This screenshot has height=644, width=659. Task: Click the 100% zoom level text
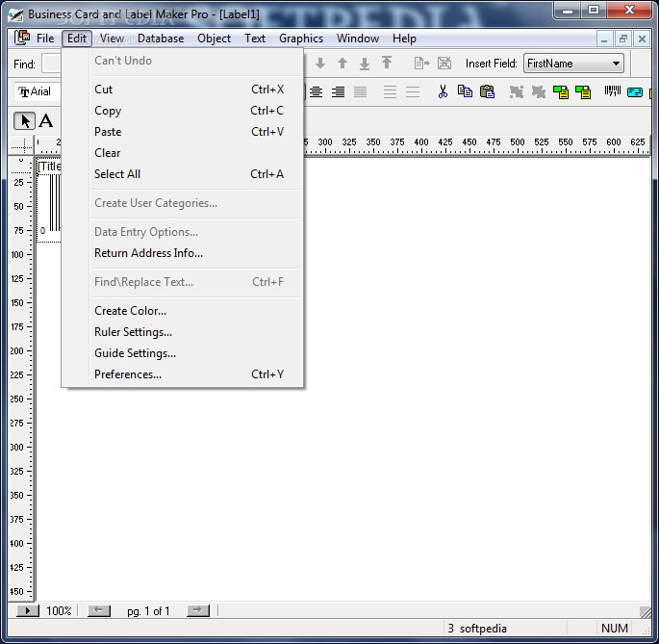pos(59,610)
